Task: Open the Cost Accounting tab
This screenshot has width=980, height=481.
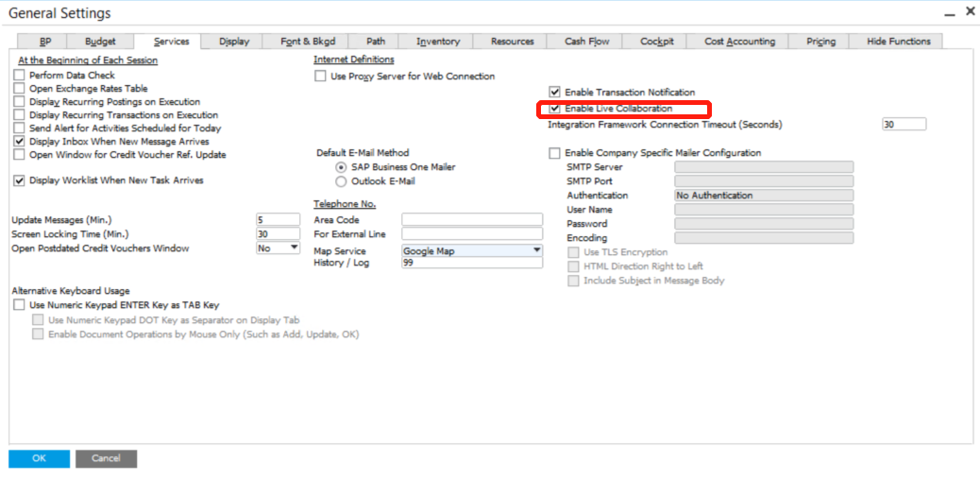Action: [739, 42]
